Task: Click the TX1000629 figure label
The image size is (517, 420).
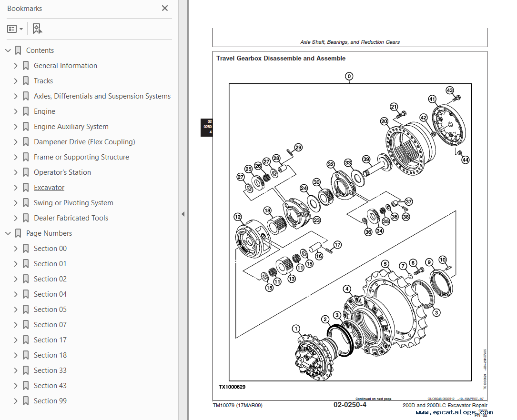Action: coord(232,387)
